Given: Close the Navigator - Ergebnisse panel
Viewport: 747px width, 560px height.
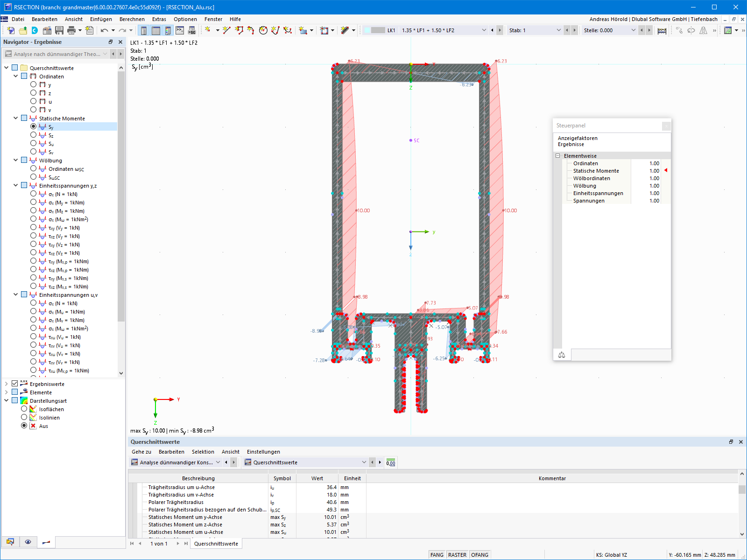Looking at the screenshot, I should point(120,42).
